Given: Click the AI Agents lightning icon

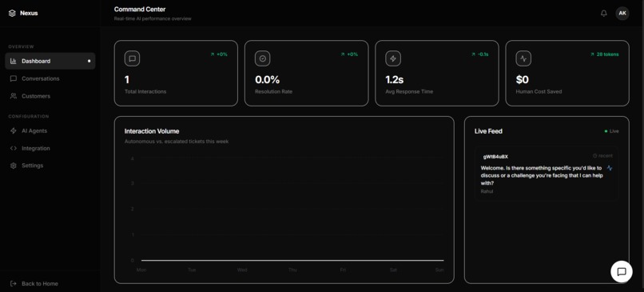Looking at the screenshot, I should tap(13, 130).
